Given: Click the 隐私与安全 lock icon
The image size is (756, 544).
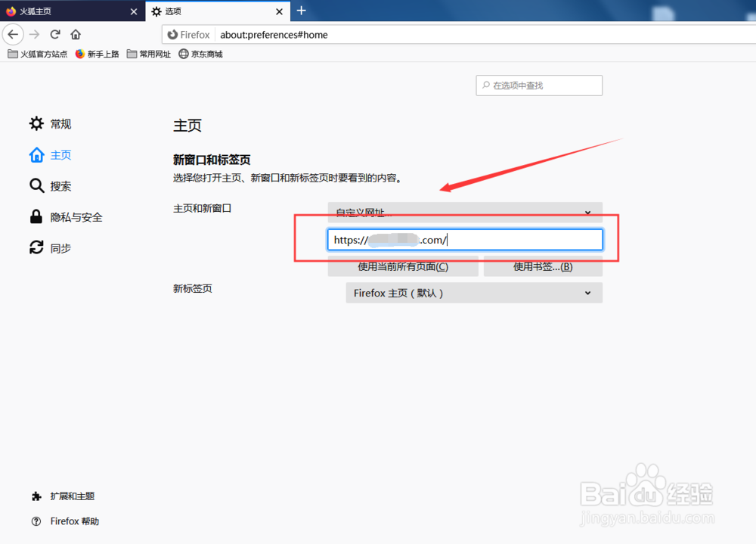Looking at the screenshot, I should [36, 216].
